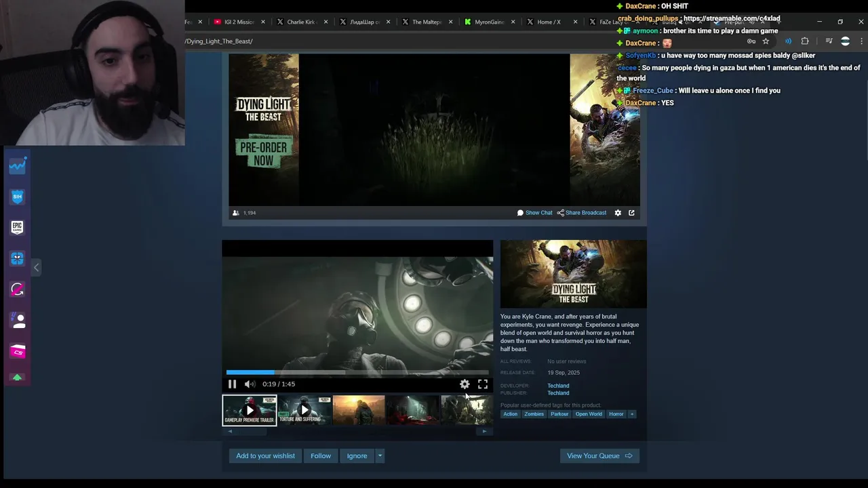This screenshot has width=868, height=488.
Task: Click Share Broadcast link
Action: 582,213
